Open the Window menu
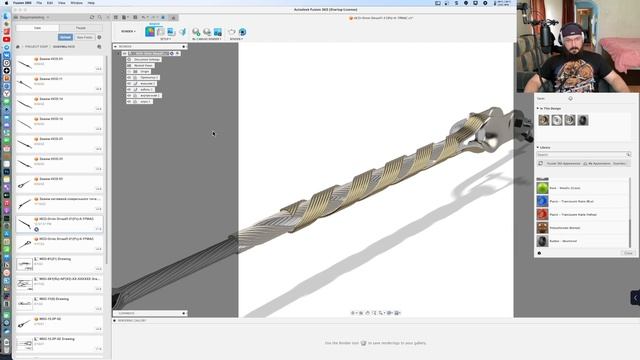 pyautogui.click(x=76, y=3)
